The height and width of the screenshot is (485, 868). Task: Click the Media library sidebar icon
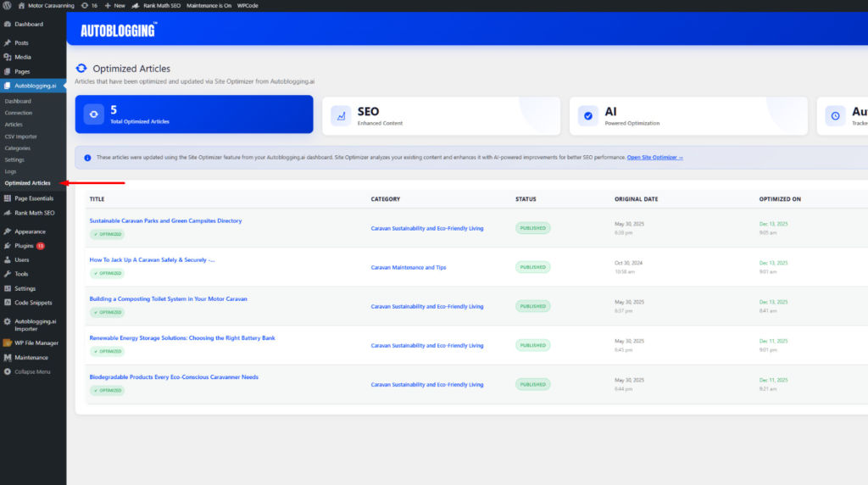pyautogui.click(x=8, y=57)
